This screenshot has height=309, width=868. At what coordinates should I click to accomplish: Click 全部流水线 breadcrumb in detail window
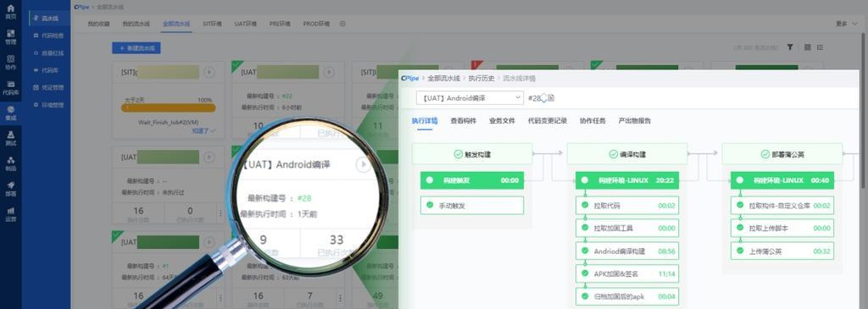click(x=444, y=79)
